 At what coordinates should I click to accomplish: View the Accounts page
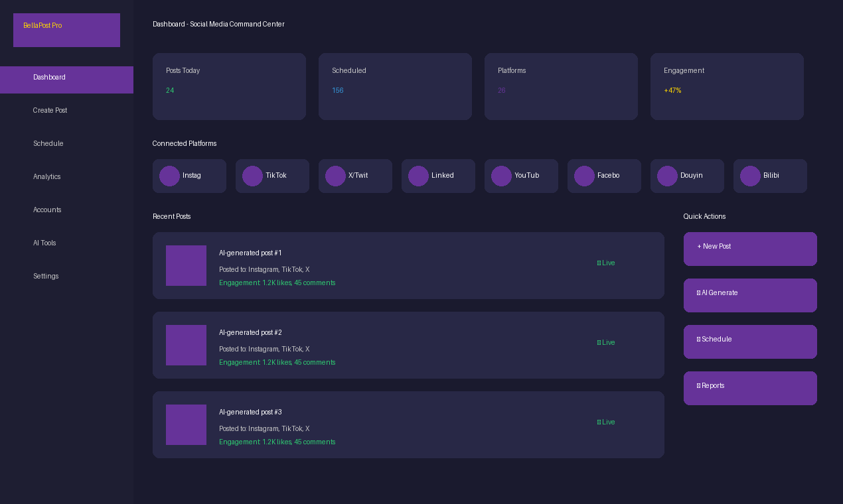[x=47, y=210]
